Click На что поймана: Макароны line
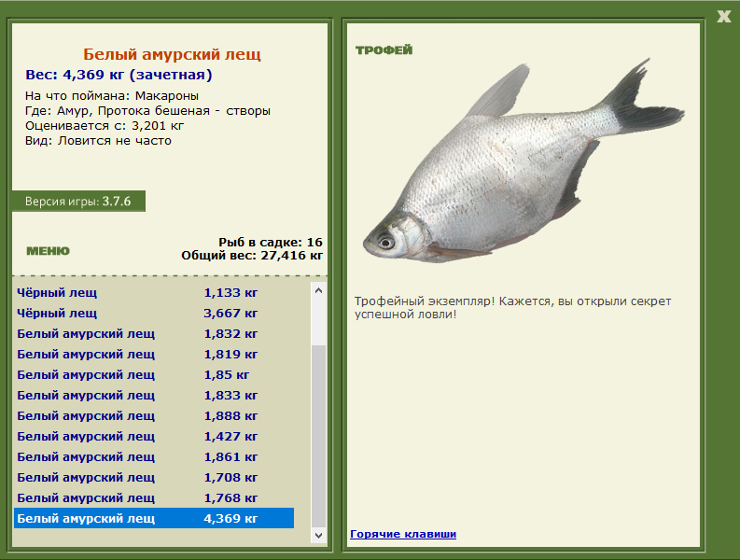 112,96
